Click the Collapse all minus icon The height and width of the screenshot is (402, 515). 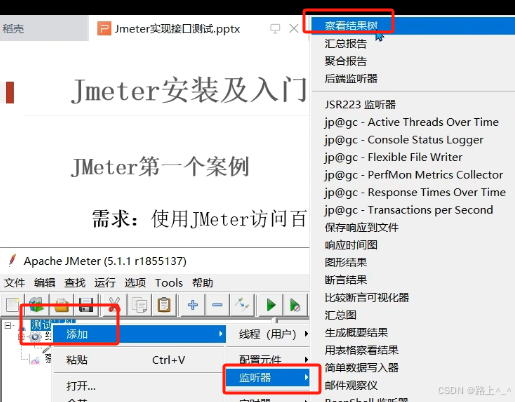[217, 305]
